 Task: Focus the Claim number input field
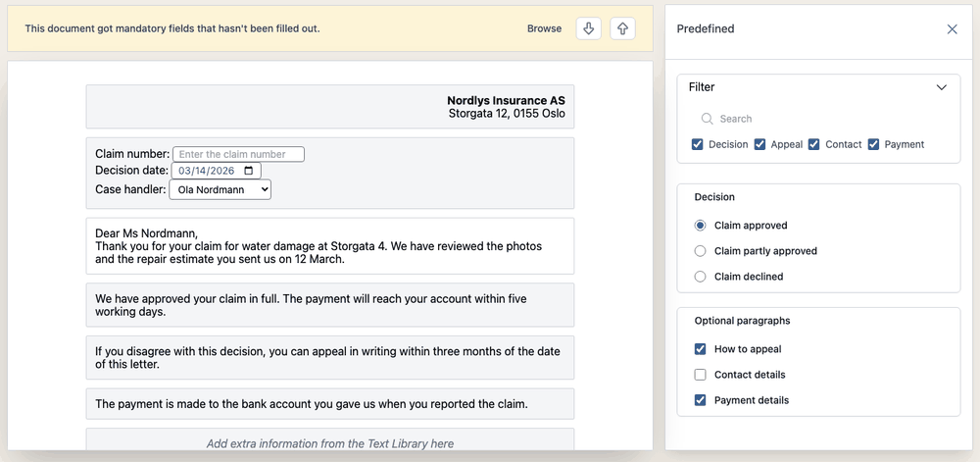click(238, 154)
